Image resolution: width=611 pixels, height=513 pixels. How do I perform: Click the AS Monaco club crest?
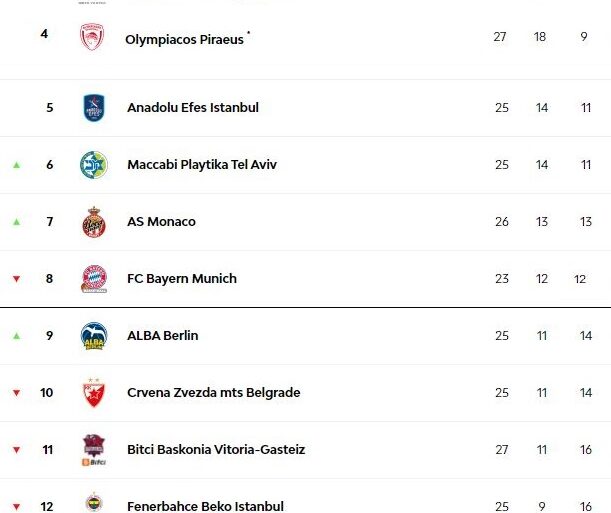click(x=94, y=222)
